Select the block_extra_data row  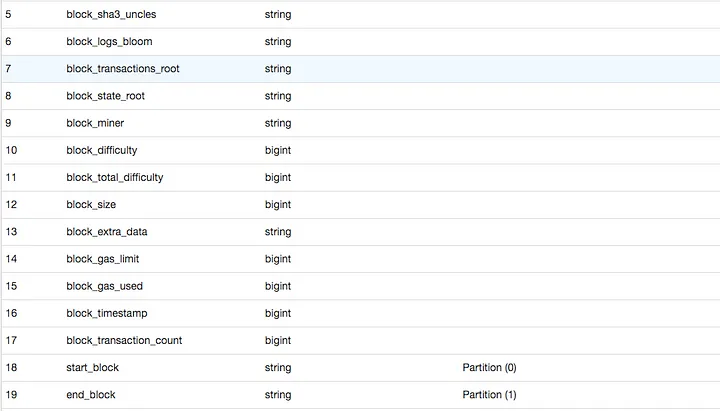pyautogui.click(x=361, y=231)
